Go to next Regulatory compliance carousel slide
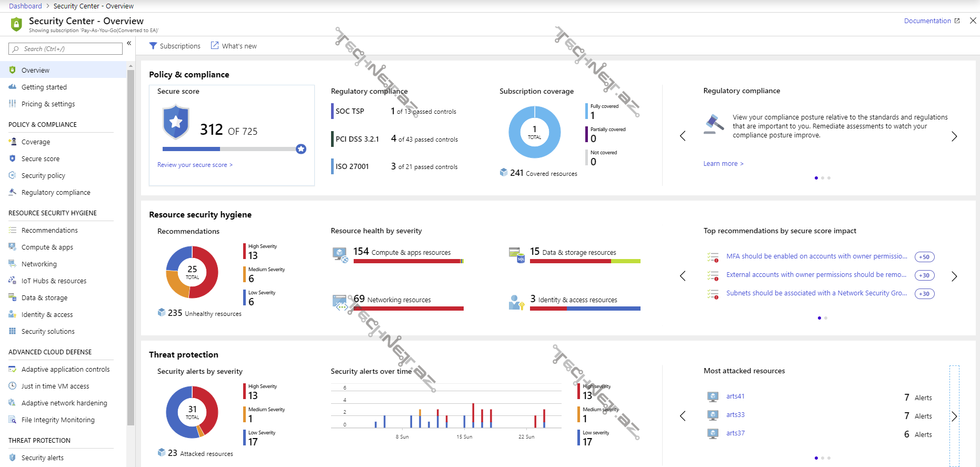980x467 pixels. click(x=954, y=136)
